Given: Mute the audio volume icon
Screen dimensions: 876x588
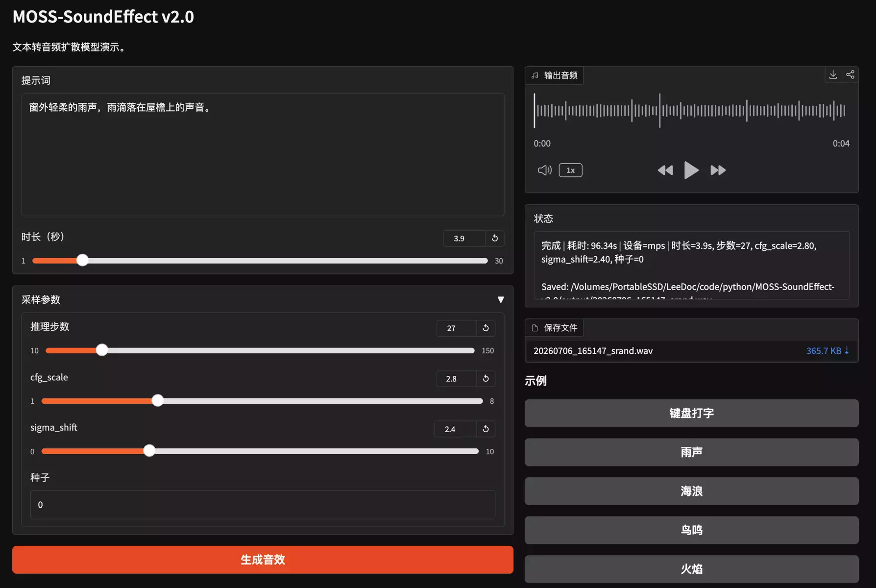Looking at the screenshot, I should tap(545, 170).
